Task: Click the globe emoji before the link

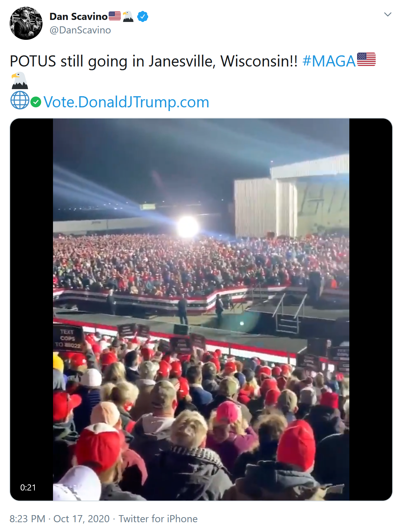Action: (x=20, y=100)
